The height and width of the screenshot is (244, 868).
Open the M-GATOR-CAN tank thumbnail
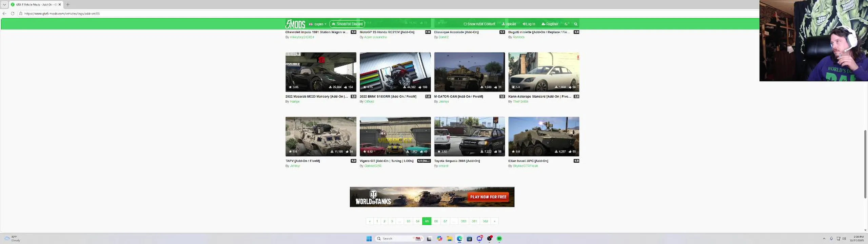469,72
